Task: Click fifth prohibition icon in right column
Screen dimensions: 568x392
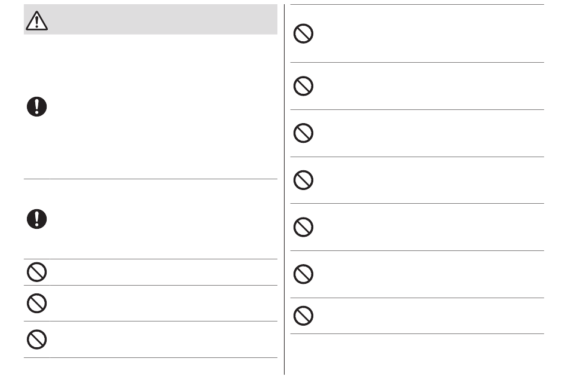Action: point(303,227)
